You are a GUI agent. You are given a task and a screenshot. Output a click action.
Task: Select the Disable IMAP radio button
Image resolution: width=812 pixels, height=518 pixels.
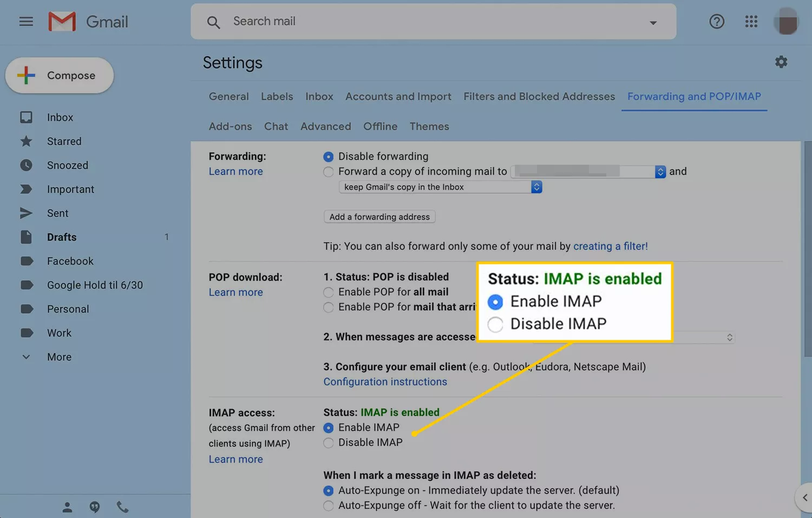329,443
